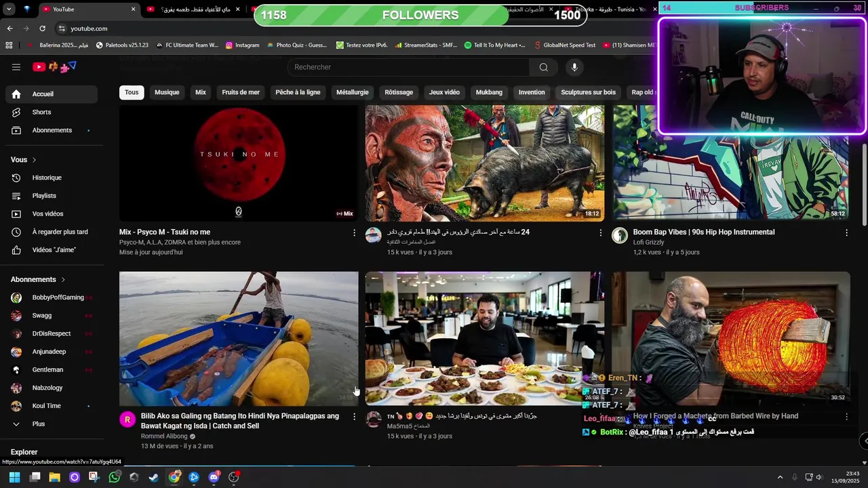Select the Tous filter chip
Screen dimensions: 868x488
(x=132, y=92)
